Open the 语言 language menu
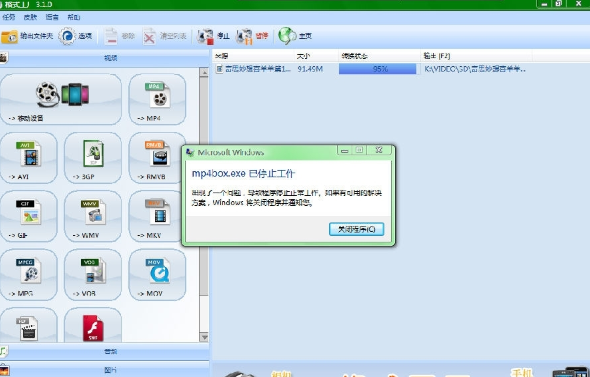Viewport: 590px width, 377px height. coord(52,17)
